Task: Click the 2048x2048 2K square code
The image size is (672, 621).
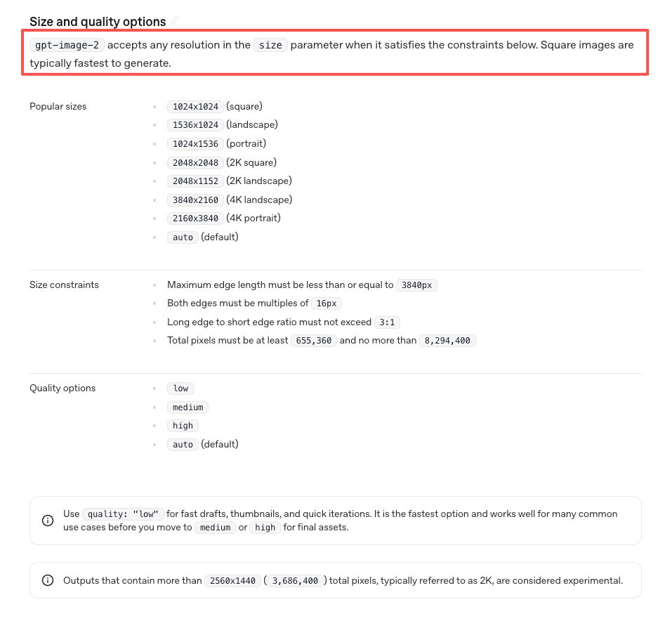Action: pos(195,162)
